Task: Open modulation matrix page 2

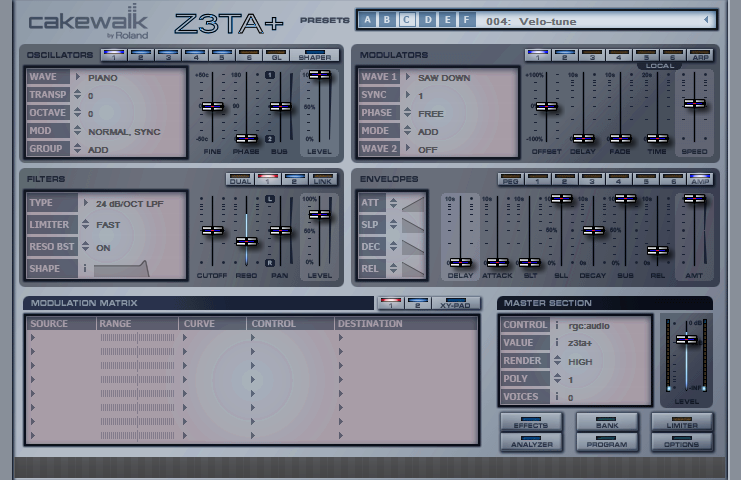Action: [418, 303]
